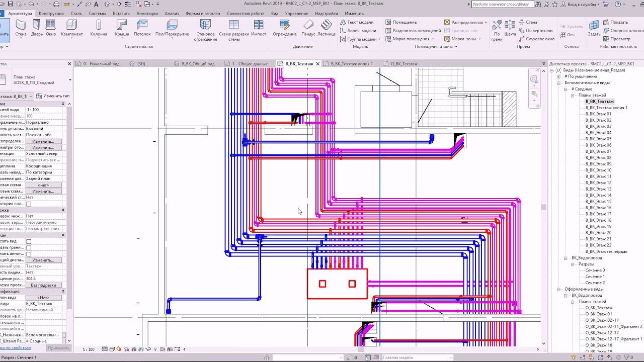This screenshot has width=644, height=362.
Task: Open the help question mark icon
Action: 618,5
